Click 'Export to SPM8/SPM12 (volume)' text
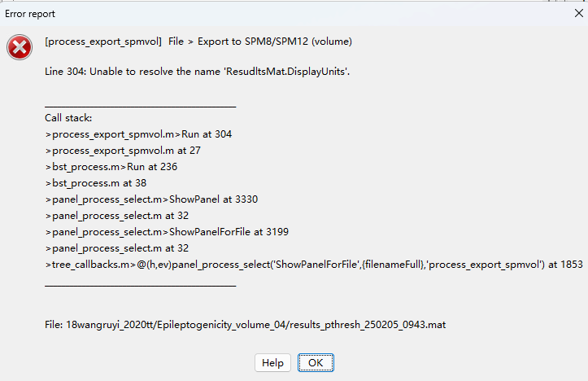 pos(275,42)
